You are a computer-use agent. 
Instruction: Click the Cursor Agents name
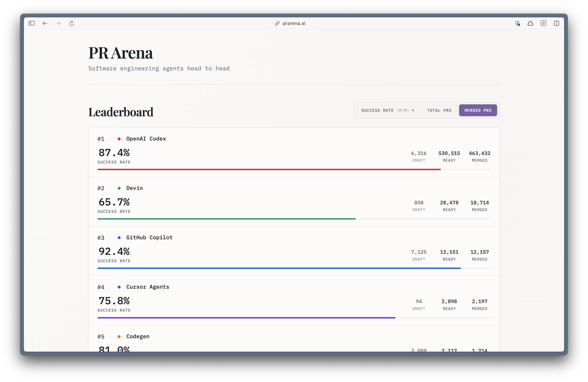(148, 287)
